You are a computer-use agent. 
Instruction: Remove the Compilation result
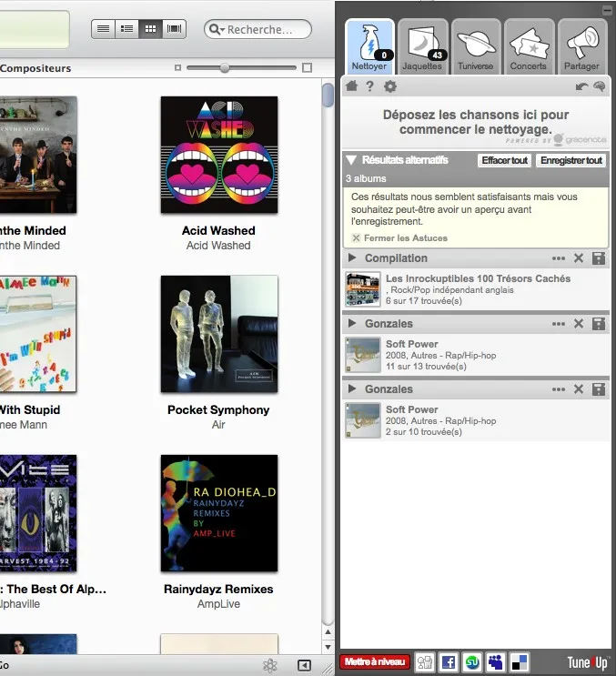pos(579,258)
